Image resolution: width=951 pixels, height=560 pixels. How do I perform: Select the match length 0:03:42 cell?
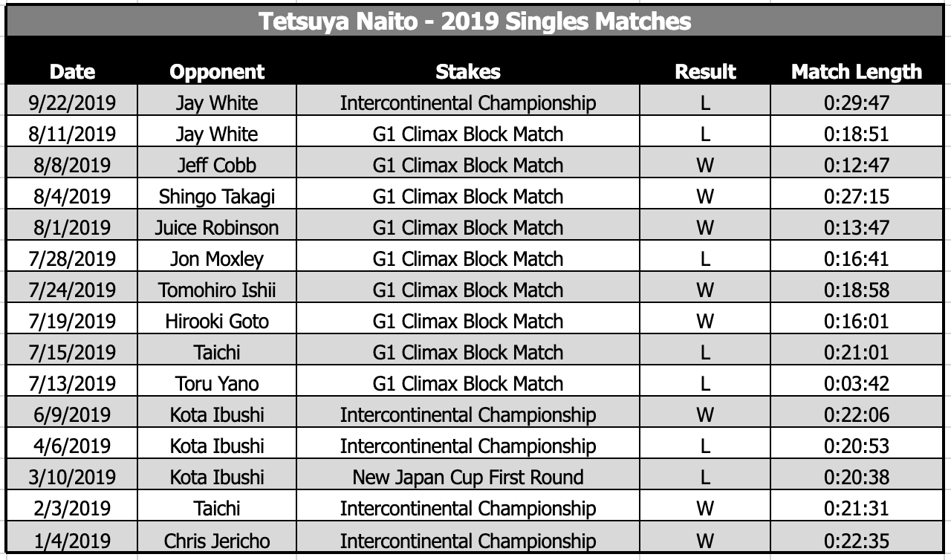tap(857, 383)
